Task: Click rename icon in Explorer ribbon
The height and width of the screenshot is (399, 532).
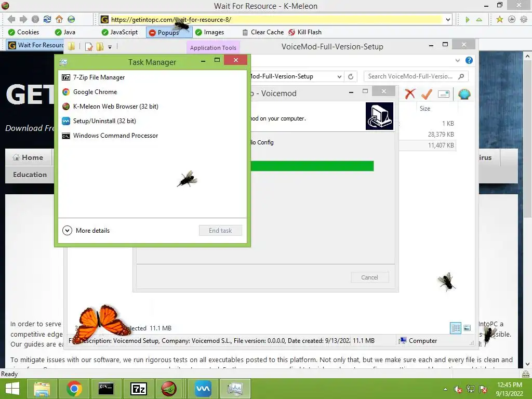Action: tap(444, 94)
